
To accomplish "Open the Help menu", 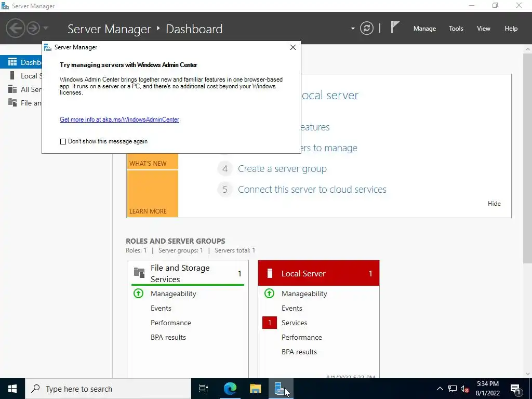I will pyautogui.click(x=511, y=29).
